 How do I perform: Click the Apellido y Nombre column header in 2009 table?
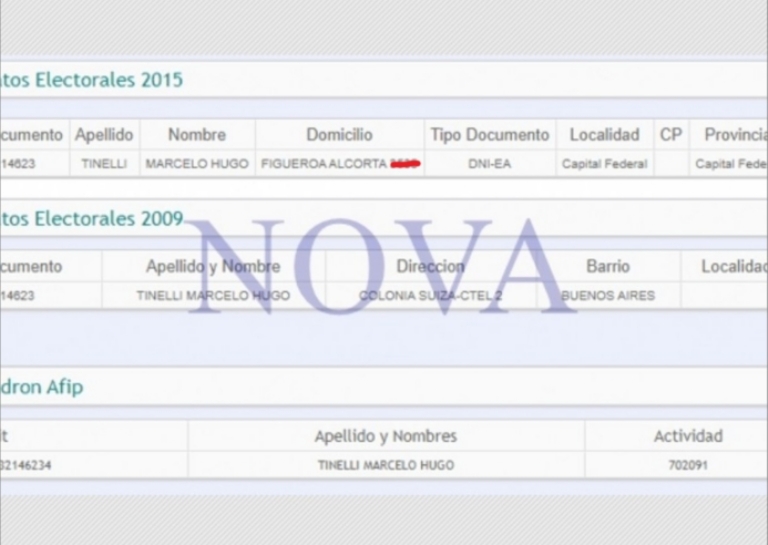(213, 266)
